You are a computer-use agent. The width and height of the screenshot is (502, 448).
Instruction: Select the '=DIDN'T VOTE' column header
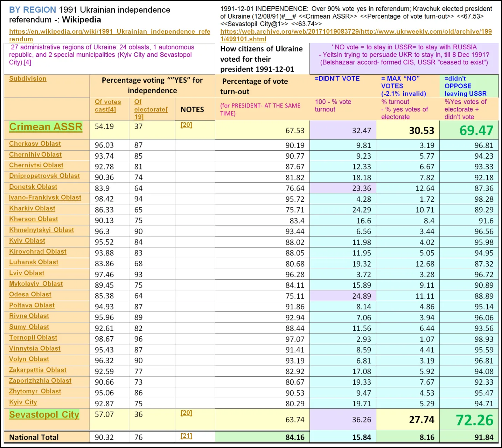coord(337,78)
